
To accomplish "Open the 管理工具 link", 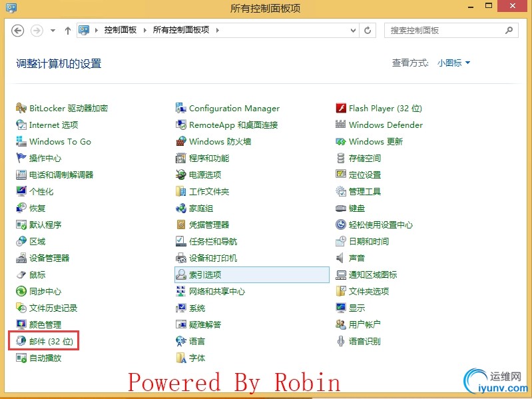I will 365,191.
